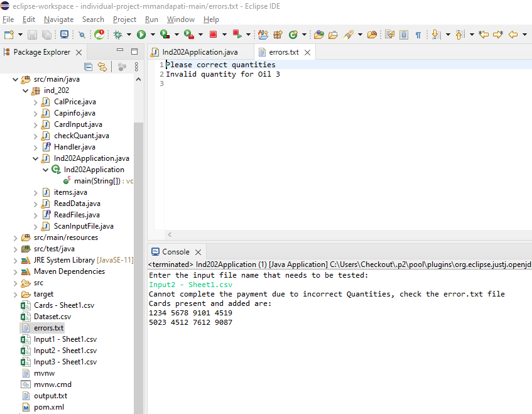This screenshot has width=532, height=414.
Task: Click the Debug bug icon
Action: coord(117,35)
